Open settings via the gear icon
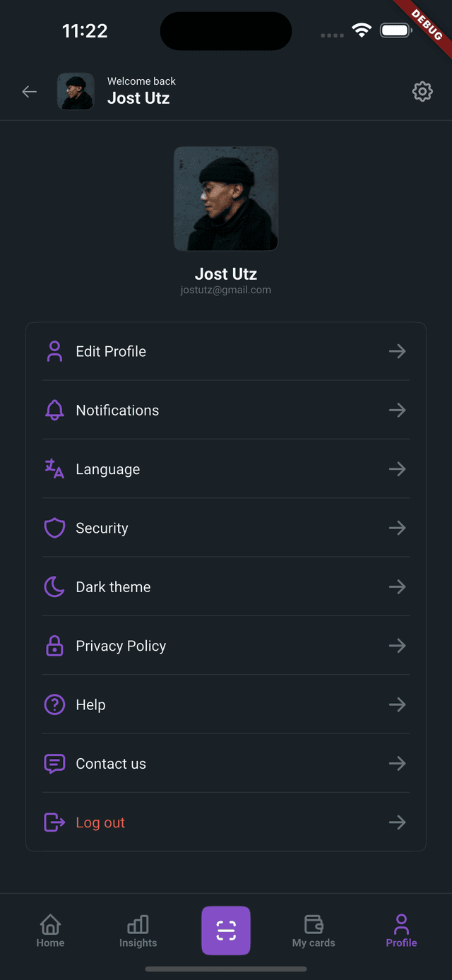The image size is (452, 980). click(422, 91)
